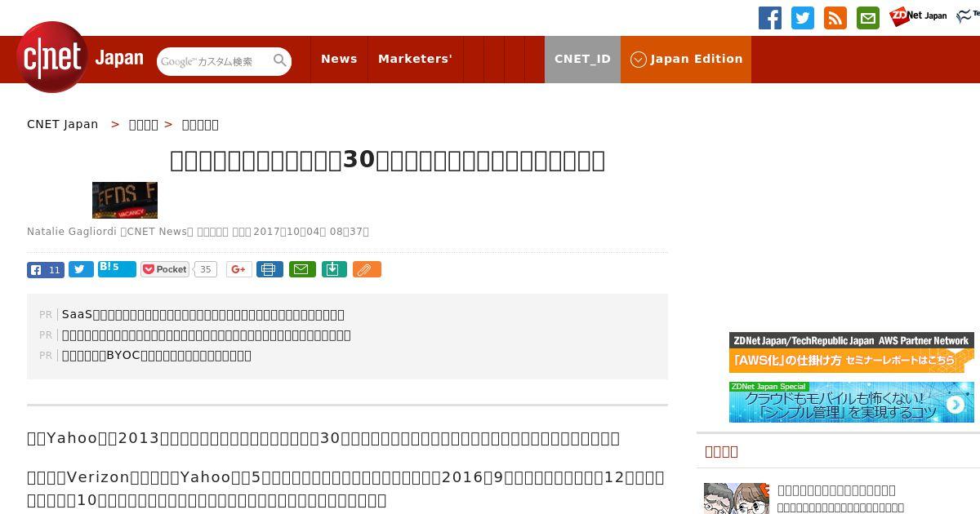Share article on Google+
Screen dimensions: 980x514
[x=239, y=269]
